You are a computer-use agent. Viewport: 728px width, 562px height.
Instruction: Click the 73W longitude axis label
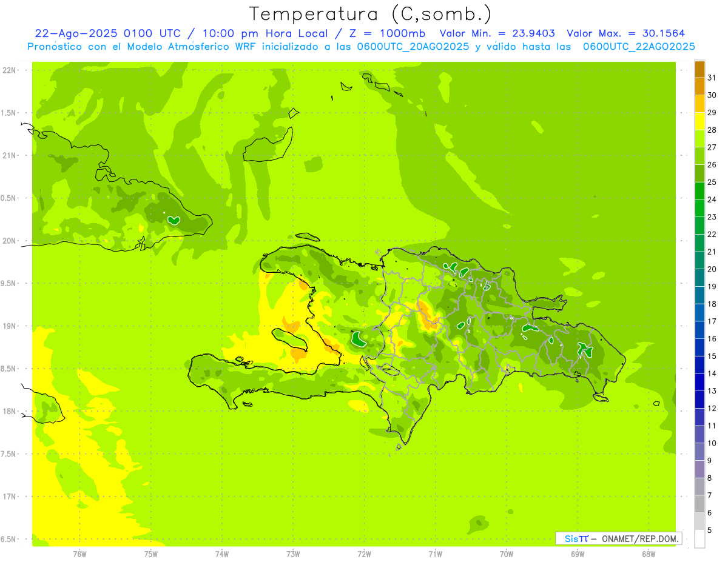pyautogui.click(x=293, y=554)
